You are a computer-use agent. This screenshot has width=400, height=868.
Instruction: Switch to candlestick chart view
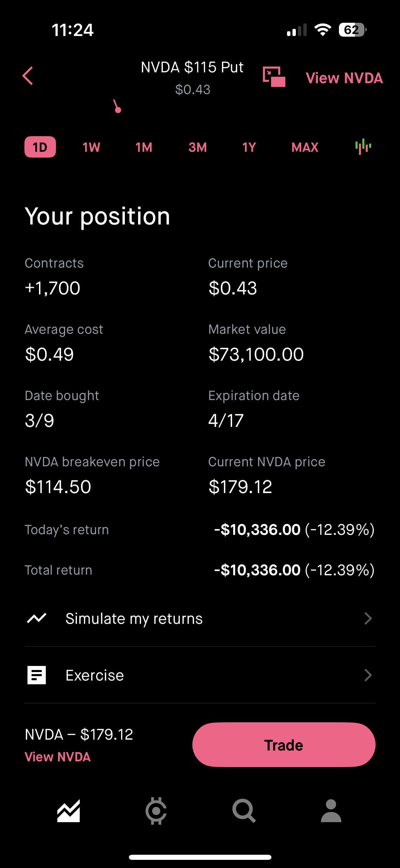pyautogui.click(x=363, y=147)
